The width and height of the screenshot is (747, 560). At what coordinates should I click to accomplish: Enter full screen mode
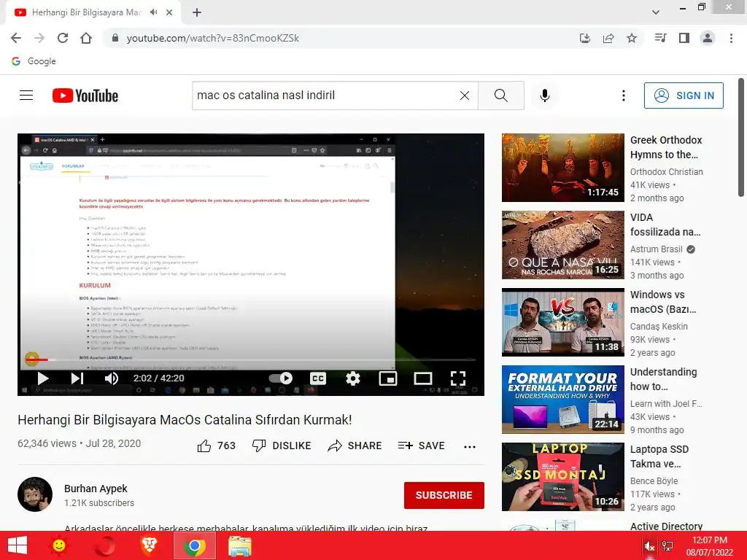[x=458, y=378]
